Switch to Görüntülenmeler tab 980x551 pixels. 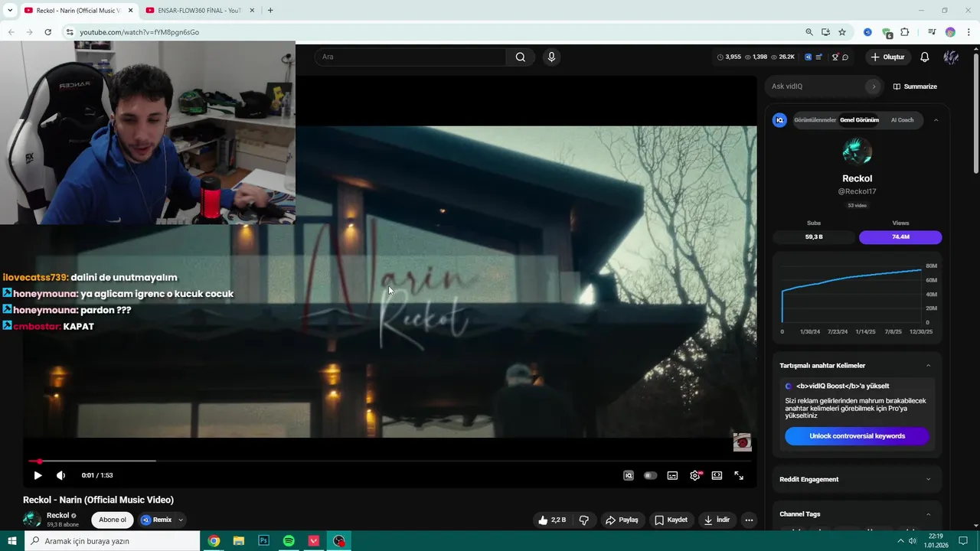815,120
